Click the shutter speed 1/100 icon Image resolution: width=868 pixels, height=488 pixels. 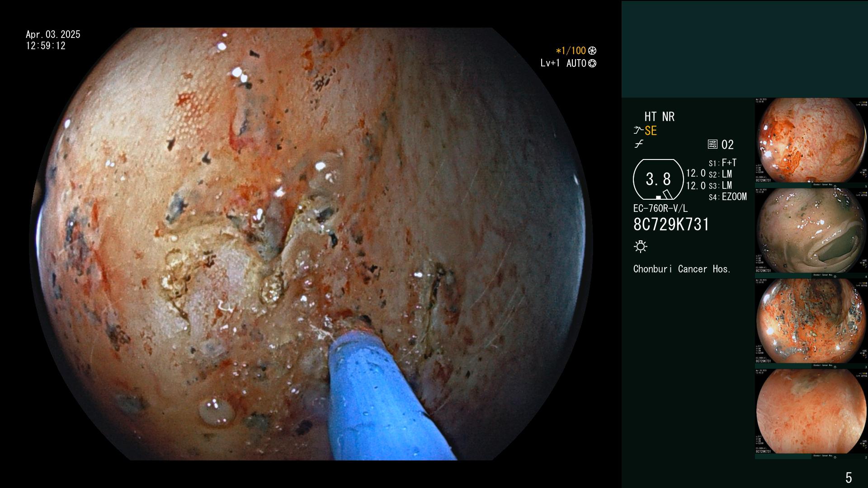point(592,51)
